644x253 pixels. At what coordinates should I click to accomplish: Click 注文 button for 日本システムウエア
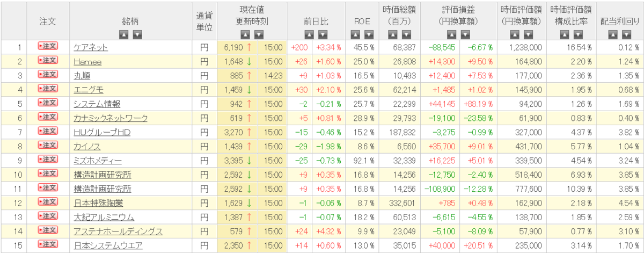tap(48, 244)
